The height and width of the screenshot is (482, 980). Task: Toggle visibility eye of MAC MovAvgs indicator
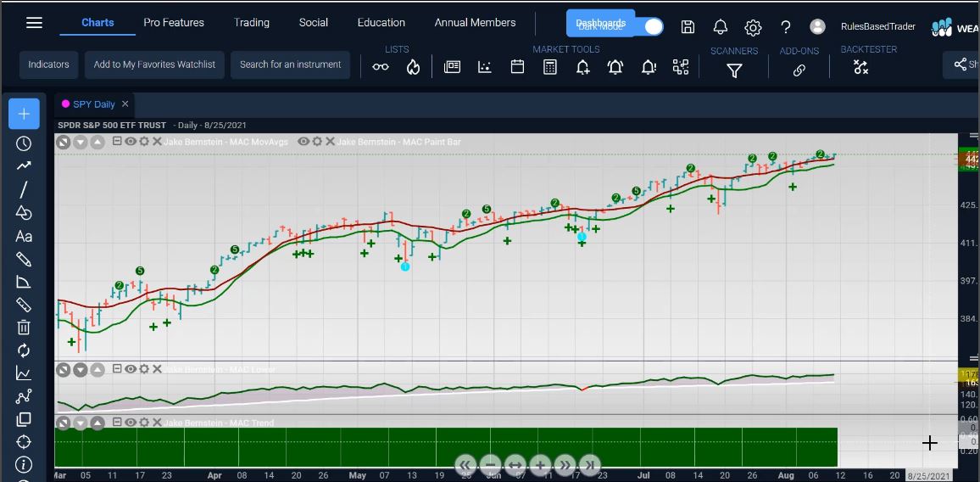[x=131, y=142]
